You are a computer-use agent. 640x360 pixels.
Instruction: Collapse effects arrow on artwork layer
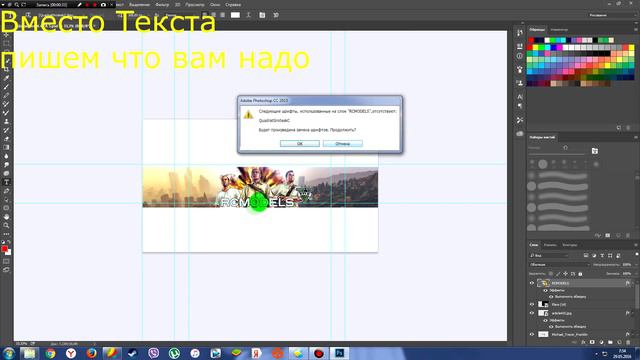(x=633, y=313)
